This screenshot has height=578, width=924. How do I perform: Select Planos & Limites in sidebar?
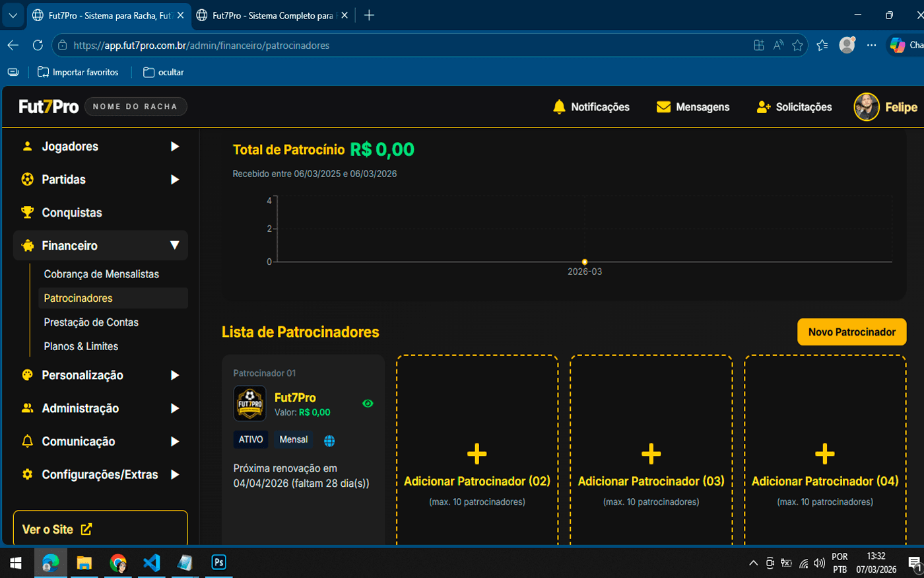(81, 346)
